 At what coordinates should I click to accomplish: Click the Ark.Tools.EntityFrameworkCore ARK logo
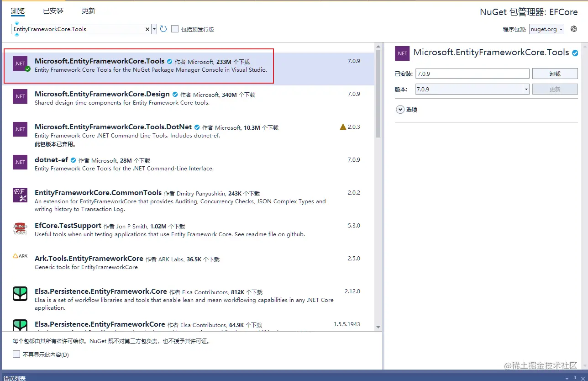pos(20,256)
